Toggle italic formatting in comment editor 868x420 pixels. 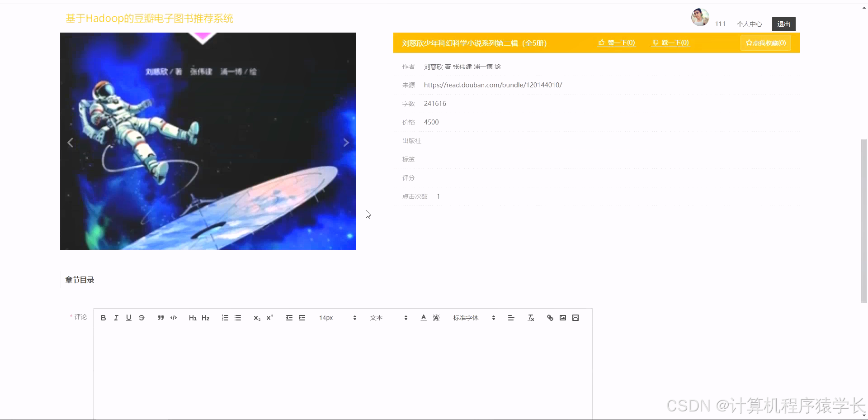(116, 318)
